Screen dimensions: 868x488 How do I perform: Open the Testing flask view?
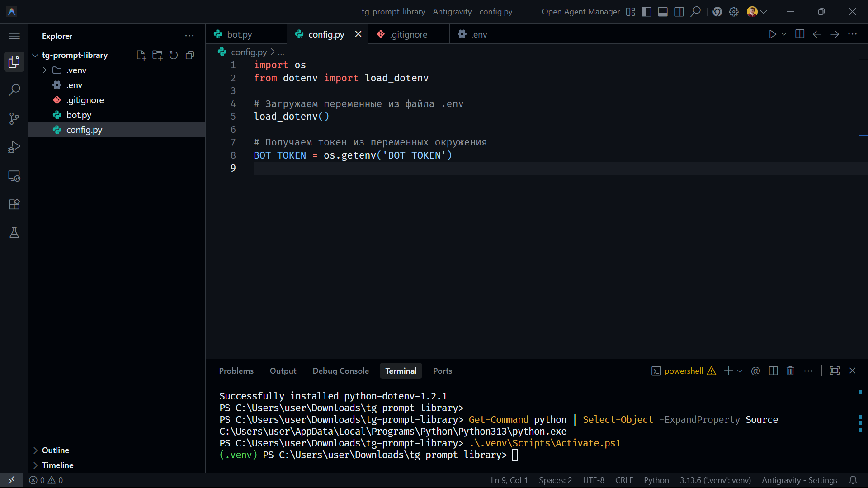click(14, 233)
